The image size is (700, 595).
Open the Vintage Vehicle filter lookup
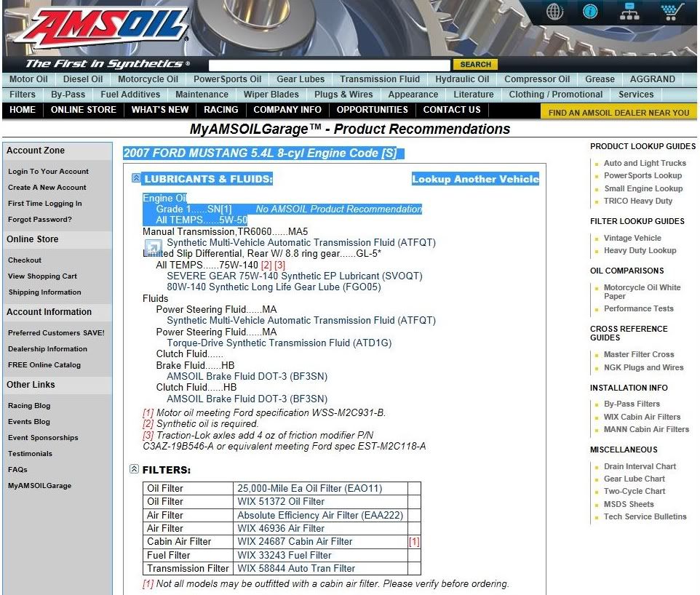click(632, 239)
